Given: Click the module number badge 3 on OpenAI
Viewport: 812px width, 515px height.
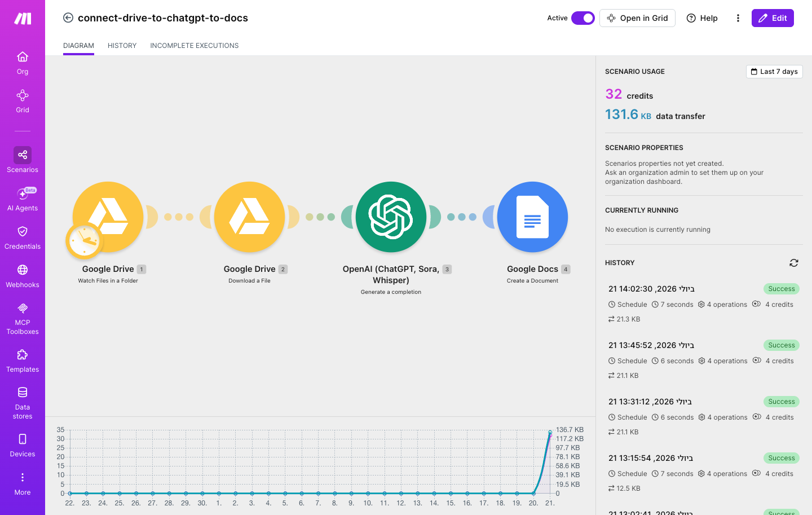Looking at the screenshot, I should coord(447,270).
